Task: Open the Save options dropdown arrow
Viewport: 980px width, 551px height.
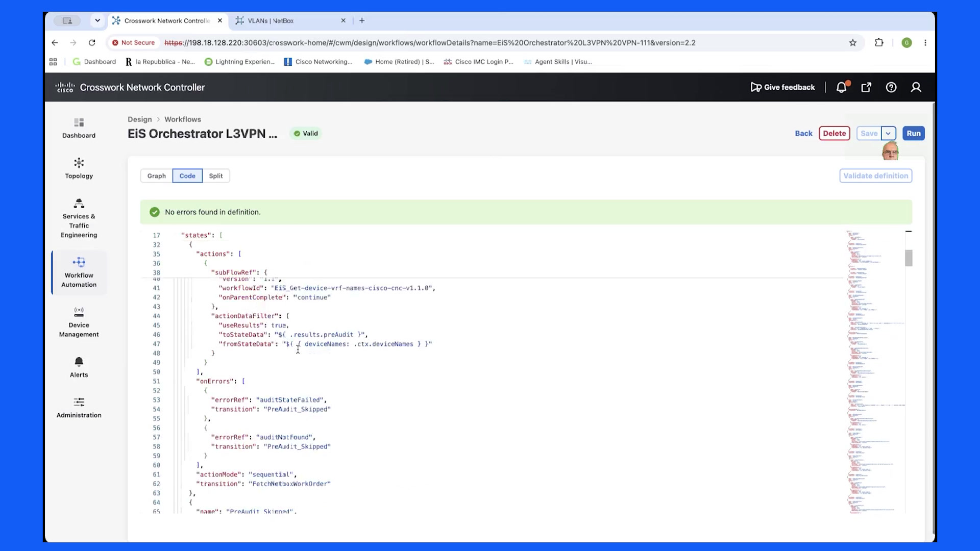Action: 889,134
